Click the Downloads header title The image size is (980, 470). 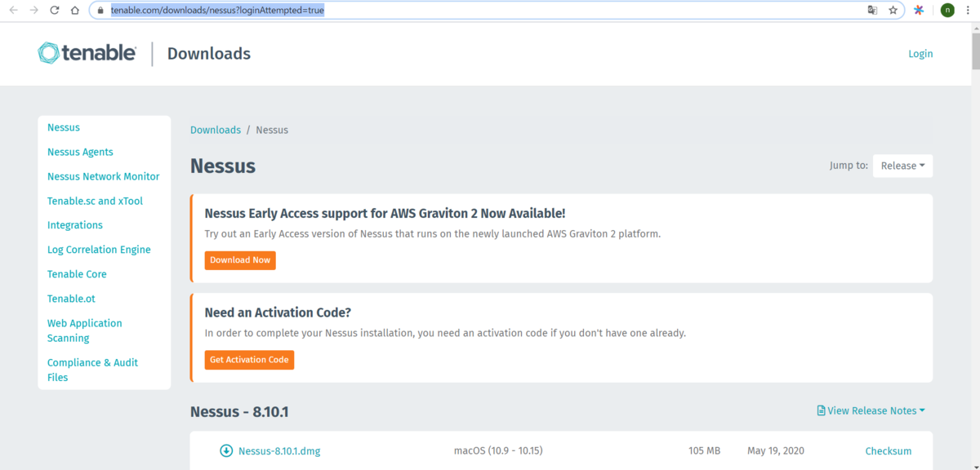[x=209, y=54]
